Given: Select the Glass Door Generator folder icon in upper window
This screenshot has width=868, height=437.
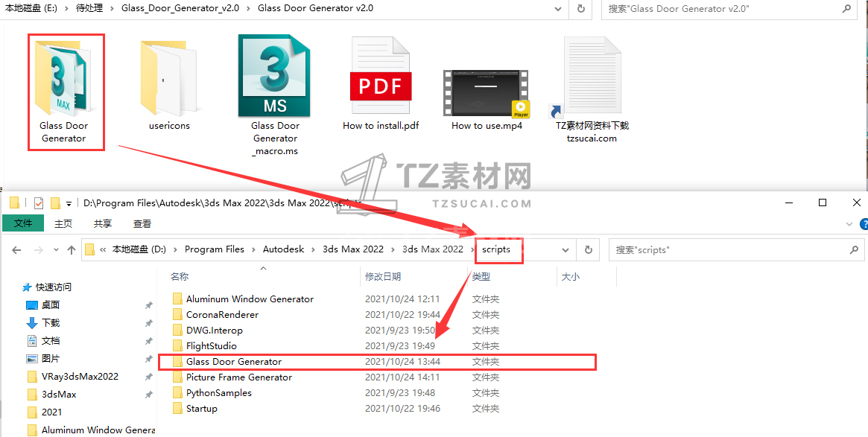Looking at the screenshot, I should tap(63, 77).
